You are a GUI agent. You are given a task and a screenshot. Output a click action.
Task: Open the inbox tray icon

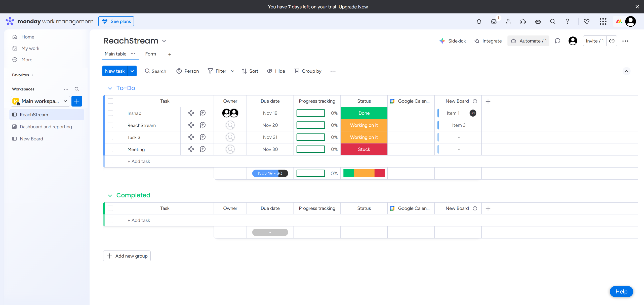click(x=494, y=21)
